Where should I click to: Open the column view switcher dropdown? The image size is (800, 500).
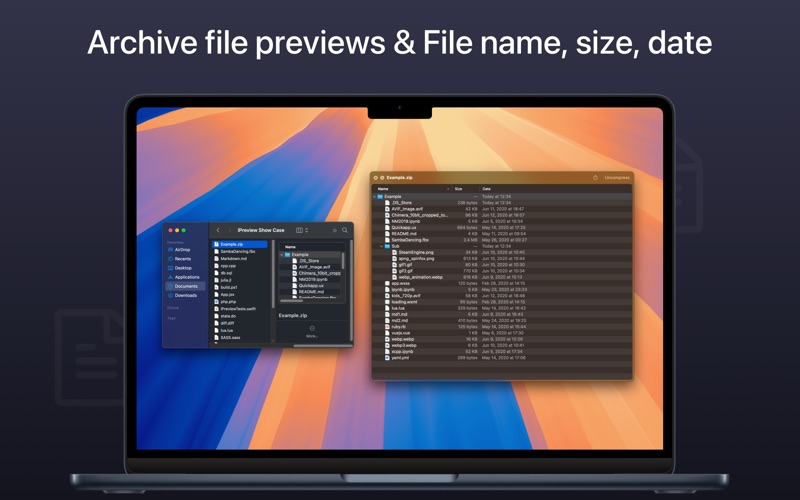point(302,230)
